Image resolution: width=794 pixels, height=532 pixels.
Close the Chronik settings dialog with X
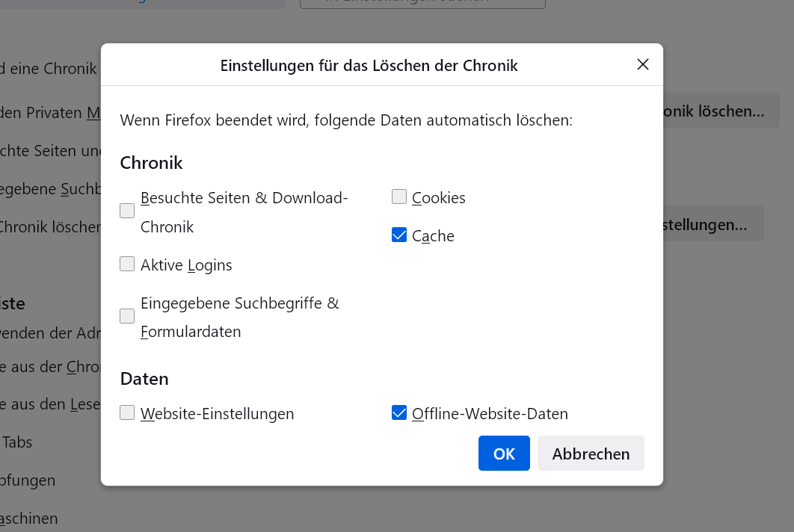pos(642,64)
